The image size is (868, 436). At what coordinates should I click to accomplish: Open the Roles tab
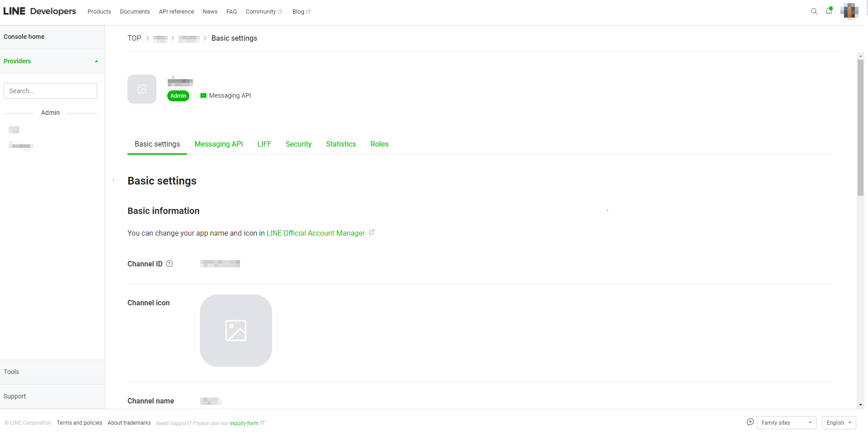tap(379, 144)
